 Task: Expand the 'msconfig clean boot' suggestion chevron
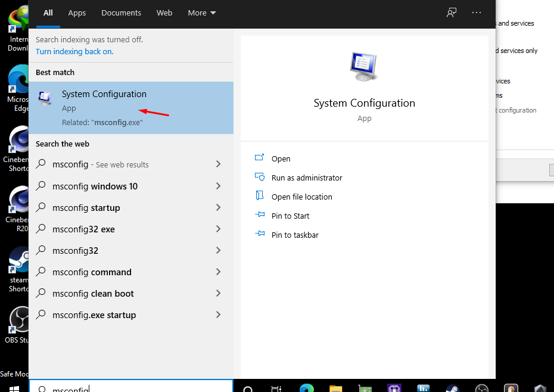click(218, 293)
